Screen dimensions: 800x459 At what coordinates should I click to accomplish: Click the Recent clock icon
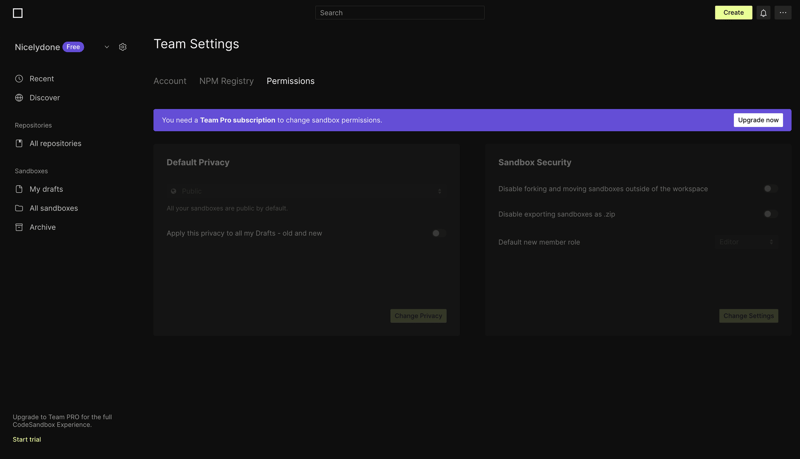pyautogui.click(x=19, y=79)
